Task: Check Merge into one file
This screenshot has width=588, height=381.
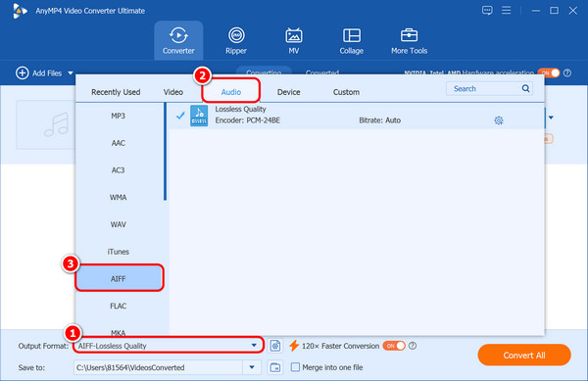Action: pyautogui.click(x=296, y=366)
